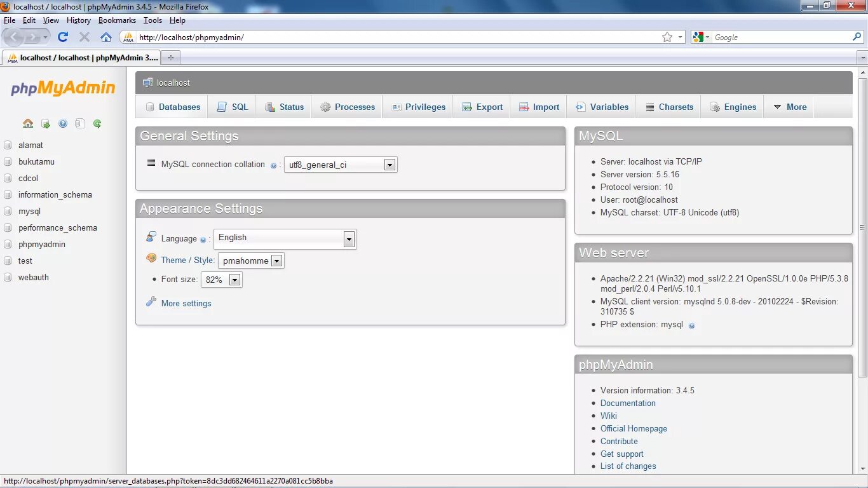This screenshot has height=488, width=868.
Task: Click the Theme palette icon
Action: tap(151, 258)
